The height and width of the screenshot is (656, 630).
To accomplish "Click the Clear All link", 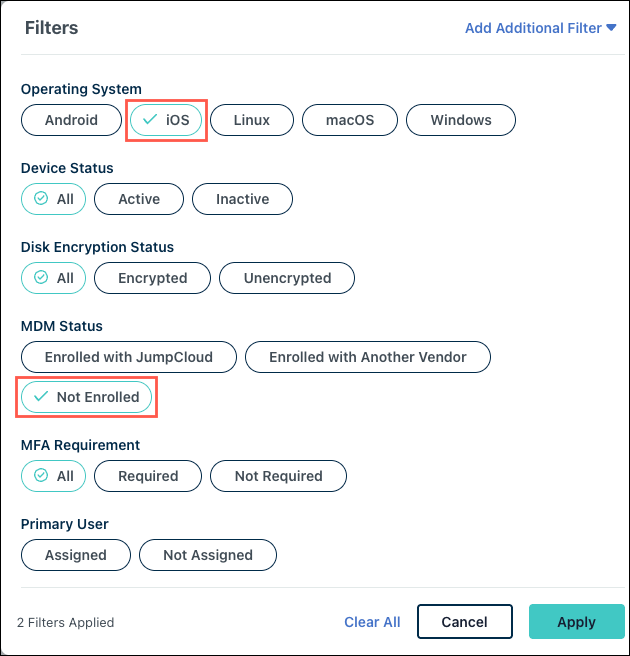I will point(372,622).
